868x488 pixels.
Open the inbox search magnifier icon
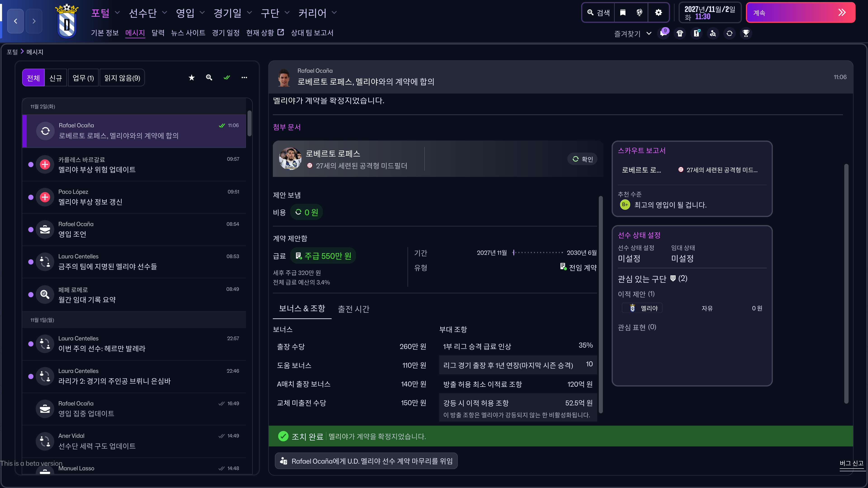(209, 78)
